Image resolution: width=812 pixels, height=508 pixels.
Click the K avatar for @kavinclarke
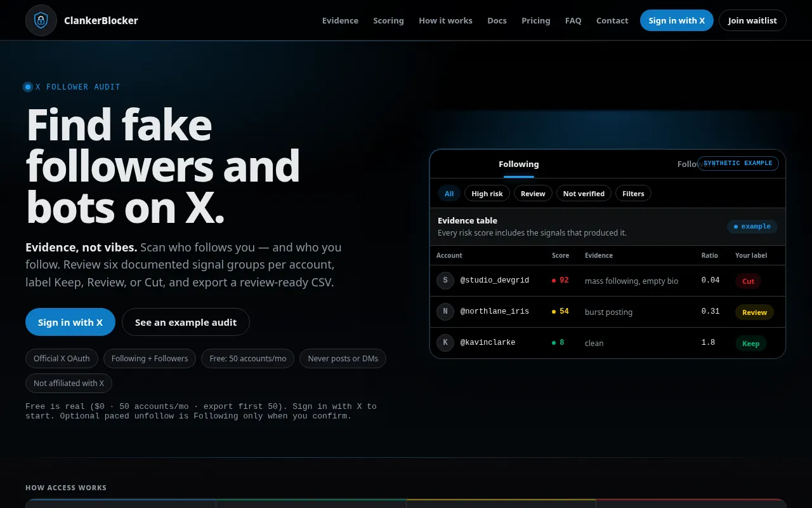click(445, 343)
